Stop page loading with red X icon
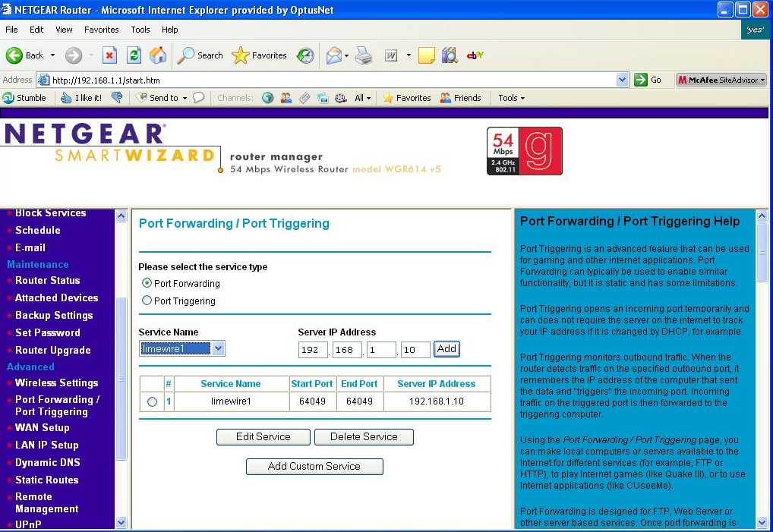This screenshot has width=773, height=532. point(109,55)
